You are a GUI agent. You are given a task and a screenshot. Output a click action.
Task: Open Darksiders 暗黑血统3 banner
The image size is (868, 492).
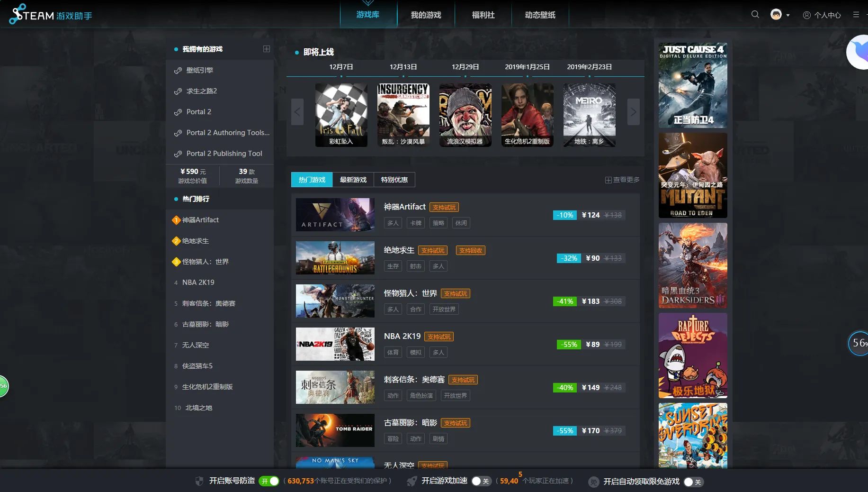(x=693, y=265)
